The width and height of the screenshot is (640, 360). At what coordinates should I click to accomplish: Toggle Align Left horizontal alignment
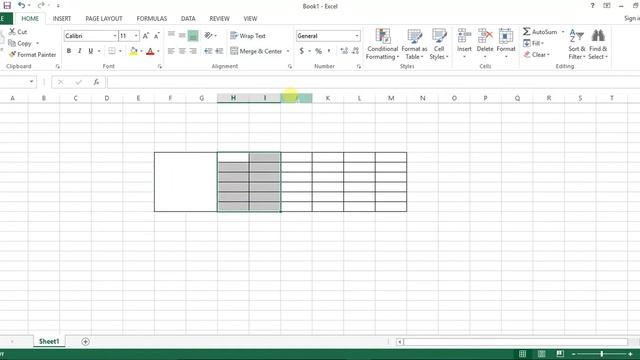[x=171, y=51]
